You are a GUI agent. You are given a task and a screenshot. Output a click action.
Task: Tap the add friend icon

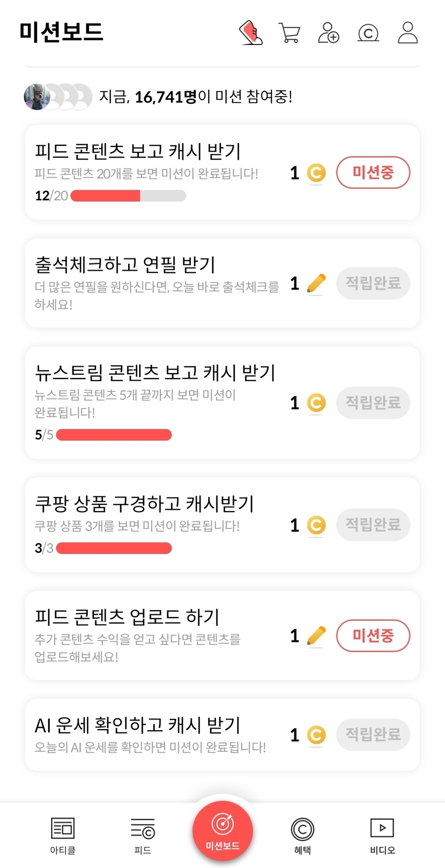click(x=329, y=33)
